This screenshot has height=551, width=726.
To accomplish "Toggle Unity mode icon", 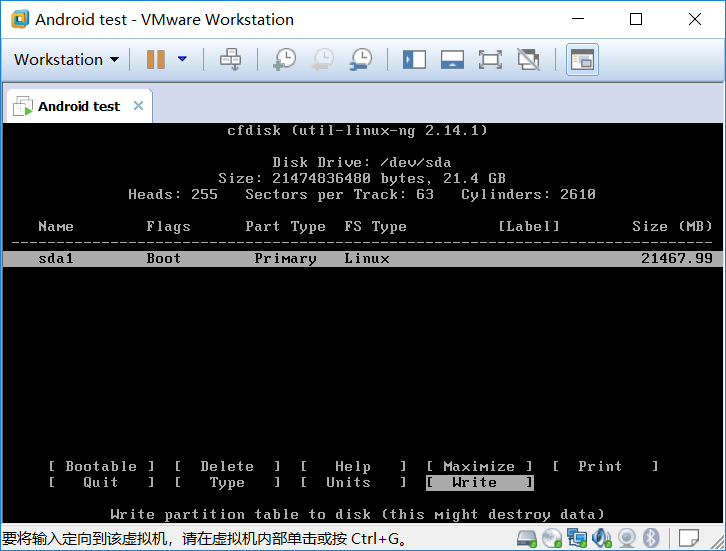I will (528, 60).
